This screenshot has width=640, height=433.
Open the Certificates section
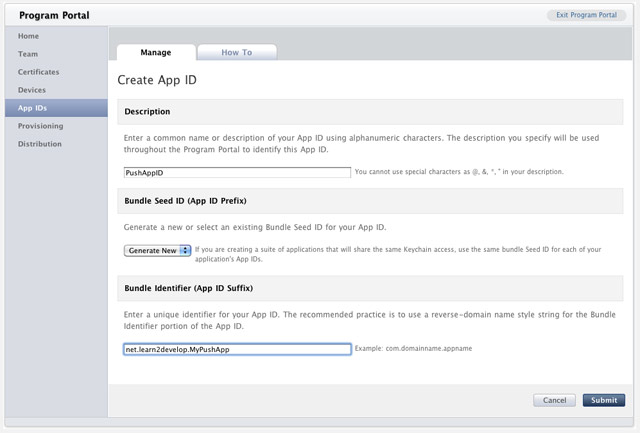[x=38, y=72]
